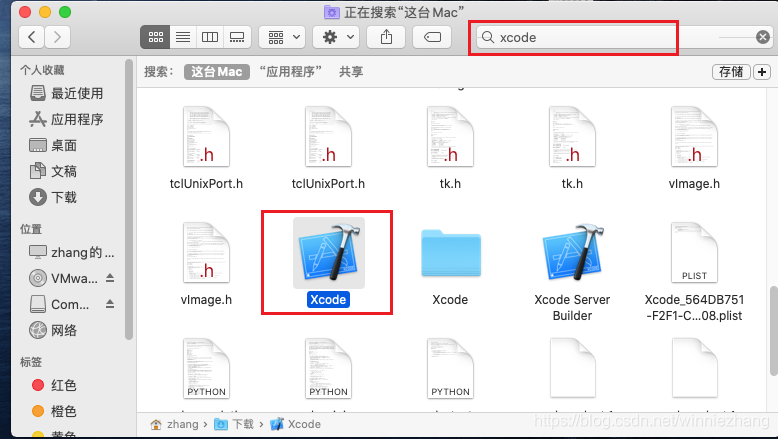Viewport: 778px width, 439px height.
Task: Select the highlighted Xcode app icon
Action: point(328,252)
